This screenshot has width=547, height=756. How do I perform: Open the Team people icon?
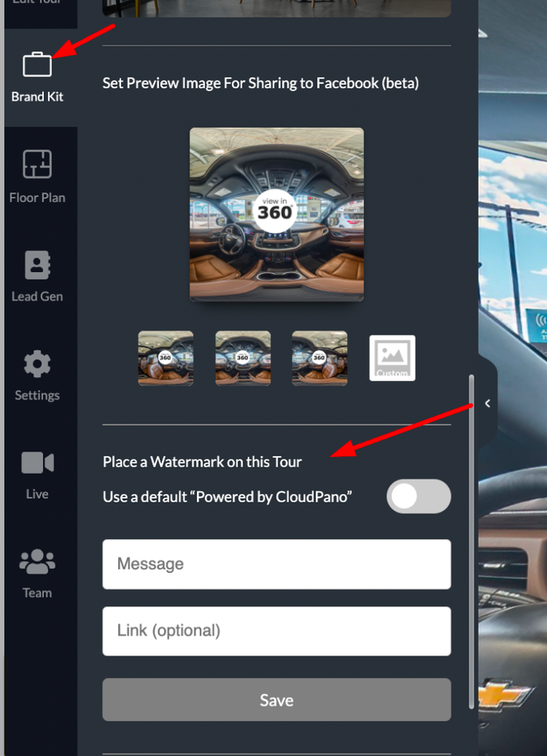37,561
